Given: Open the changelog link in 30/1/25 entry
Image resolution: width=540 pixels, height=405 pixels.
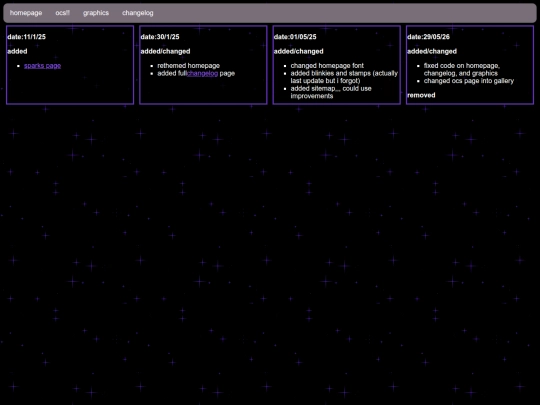Looking at the screenshot, I should click(x=202, y=73).
